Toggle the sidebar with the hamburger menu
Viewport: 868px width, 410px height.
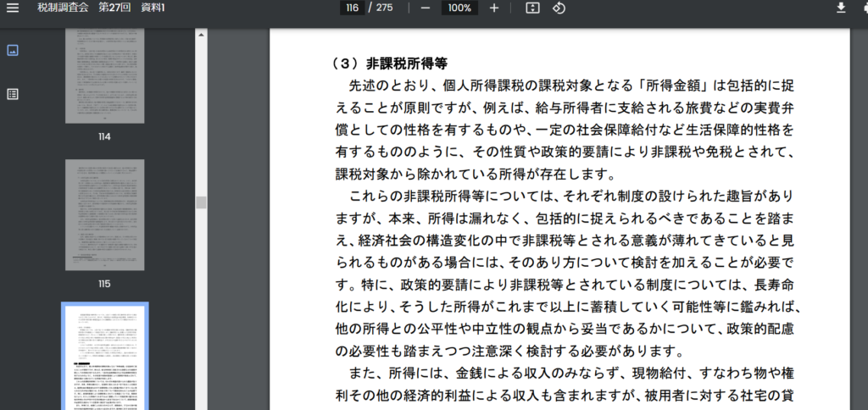click(x=13, y=8)
